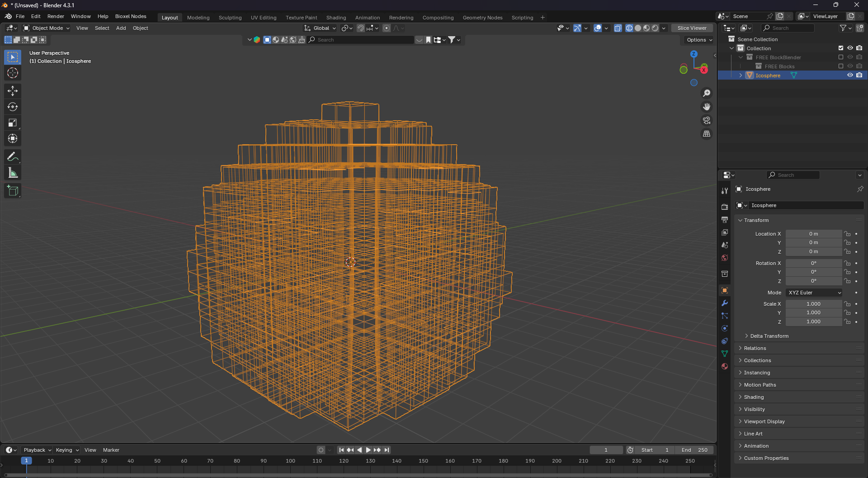Toggle X-ray display in viewport header

(x=618, y=28)
